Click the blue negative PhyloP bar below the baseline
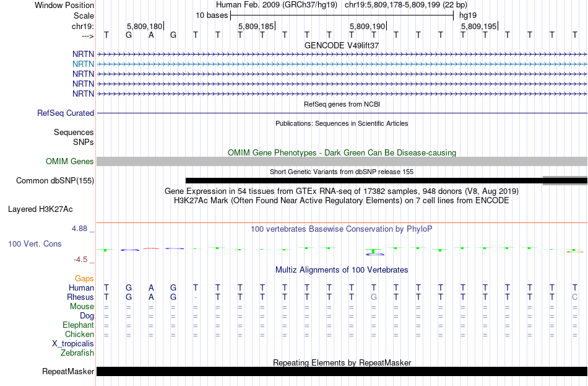This screenshot has width=588, height=386. pyautogui.click(x=375, y=254)
